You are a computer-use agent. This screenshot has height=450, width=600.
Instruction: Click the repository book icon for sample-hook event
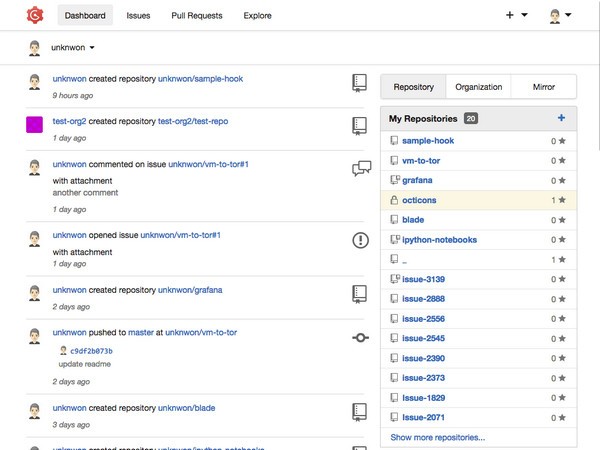[x=360, y=83]
